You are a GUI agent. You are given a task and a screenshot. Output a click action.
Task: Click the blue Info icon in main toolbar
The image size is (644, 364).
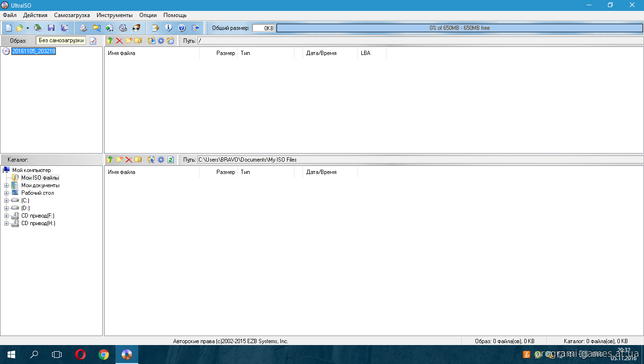coord(169,28)
